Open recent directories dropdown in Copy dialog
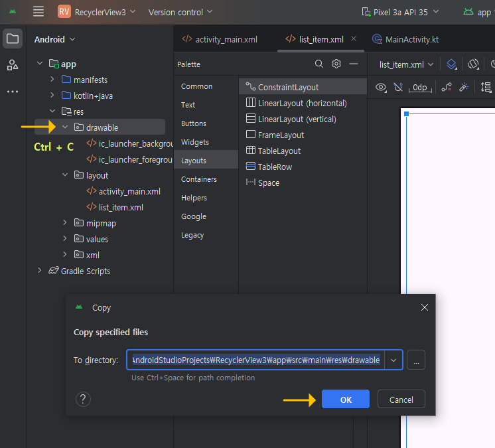This screenshot has width=495, height=448. 393,360
